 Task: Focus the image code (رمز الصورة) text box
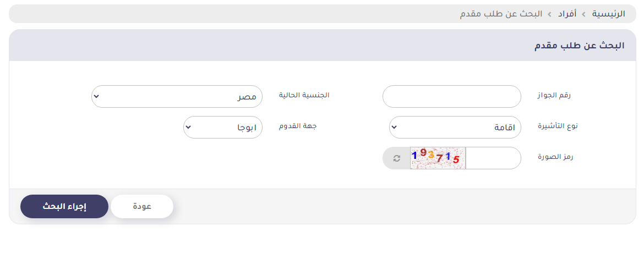[493, 158]
